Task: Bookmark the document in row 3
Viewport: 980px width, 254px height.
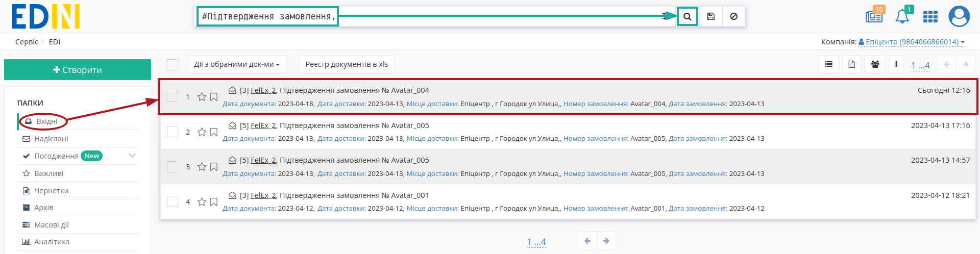Action: pyautogui.click(x=214, y=167)
